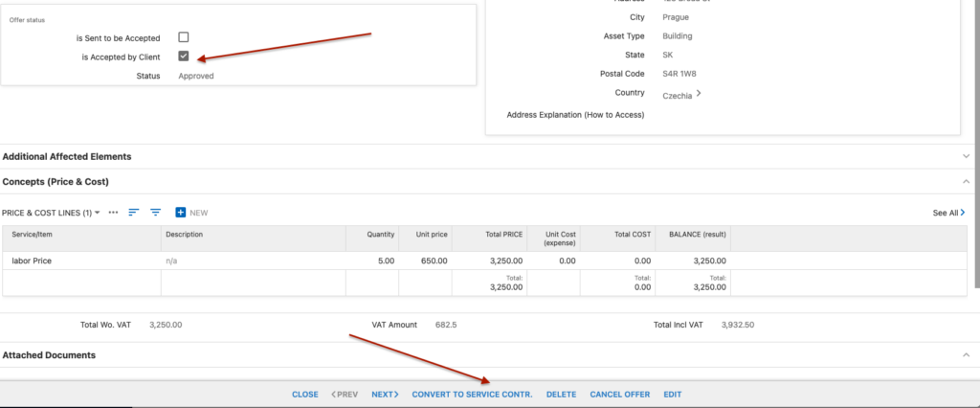Click the Total PRICE column header
Image resolution: width=980 pixels, height=408 pixels.
[x=503, y=235]
